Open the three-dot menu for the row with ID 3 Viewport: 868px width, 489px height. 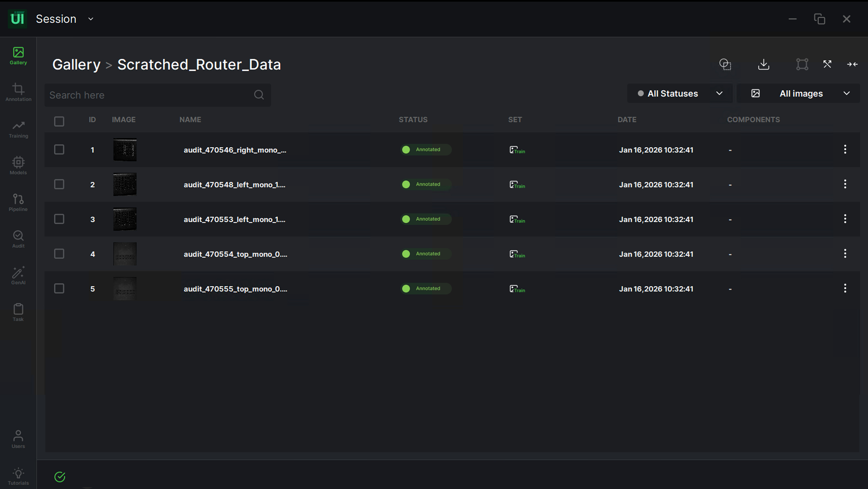845,219
